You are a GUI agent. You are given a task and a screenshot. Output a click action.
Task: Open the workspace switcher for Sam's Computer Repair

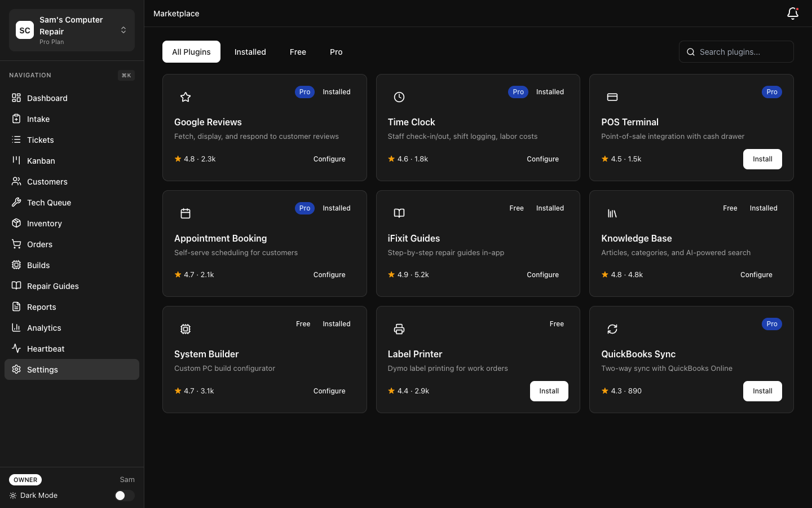click(x=123, y=30)
